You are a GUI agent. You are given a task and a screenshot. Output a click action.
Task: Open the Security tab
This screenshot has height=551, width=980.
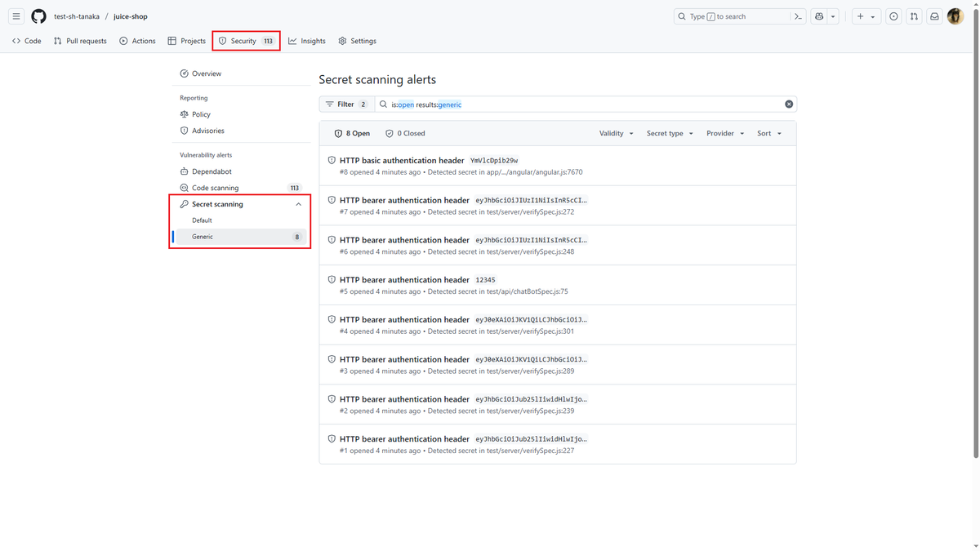tap(247, 41)
